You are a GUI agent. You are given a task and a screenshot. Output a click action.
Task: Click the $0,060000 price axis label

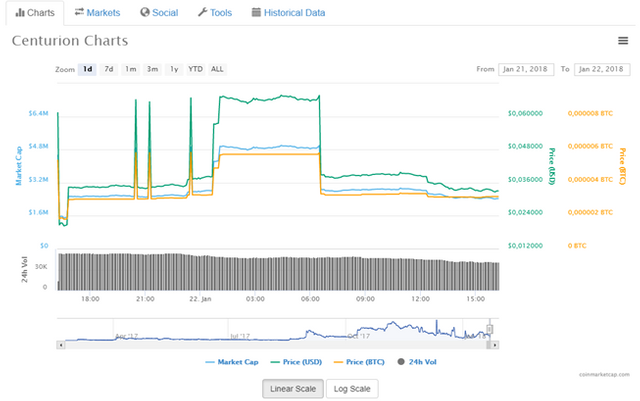point(525,113)
